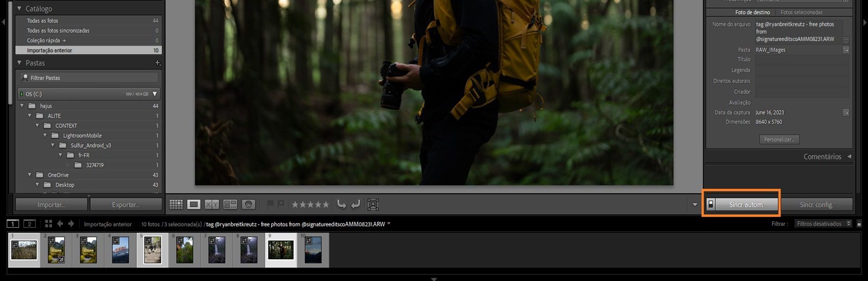Collapse the LightroomMobile folder
Viewport: 868px width, 281px height.
[x=45, y=135]
